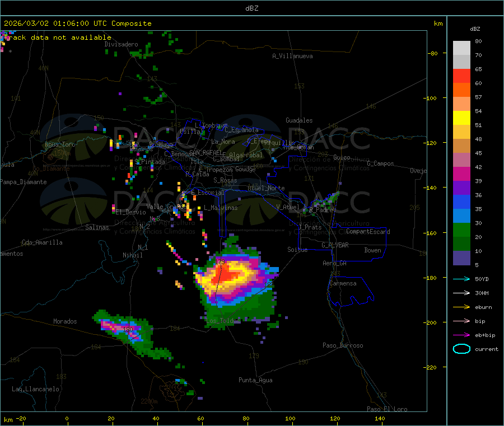
Task: Click the 'R_Padre' map label
Action: pos(321,210)
